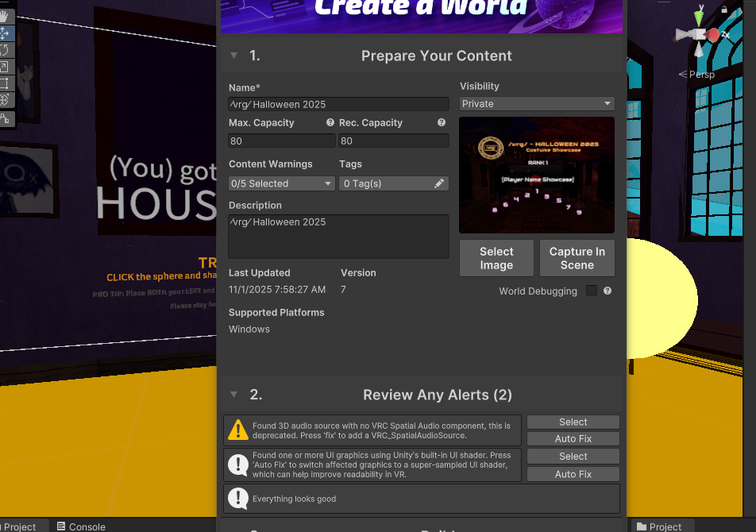Image resolution: width=756 pixels, height=532 pixels.
Task: Click the green Y axis cone on gizmo
Action: click(699, 18)
